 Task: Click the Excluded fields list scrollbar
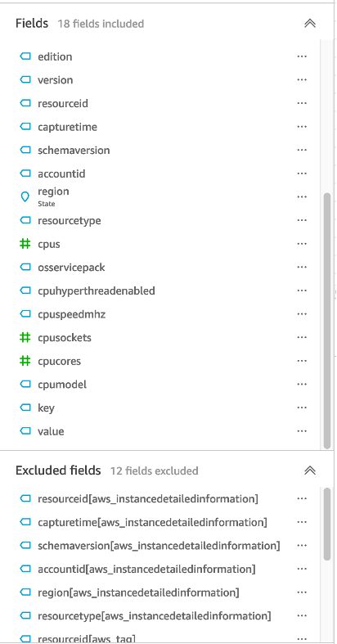[327, 524]
